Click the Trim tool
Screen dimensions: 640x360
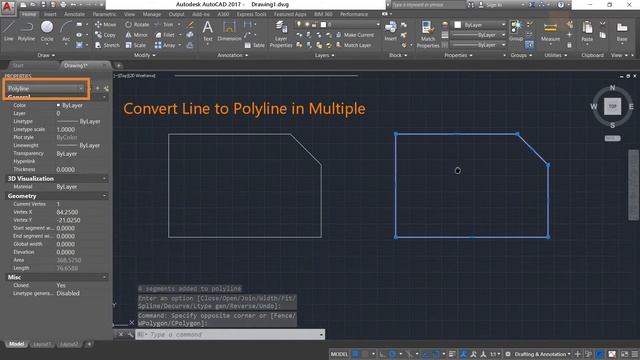click(x=164, y=24)
